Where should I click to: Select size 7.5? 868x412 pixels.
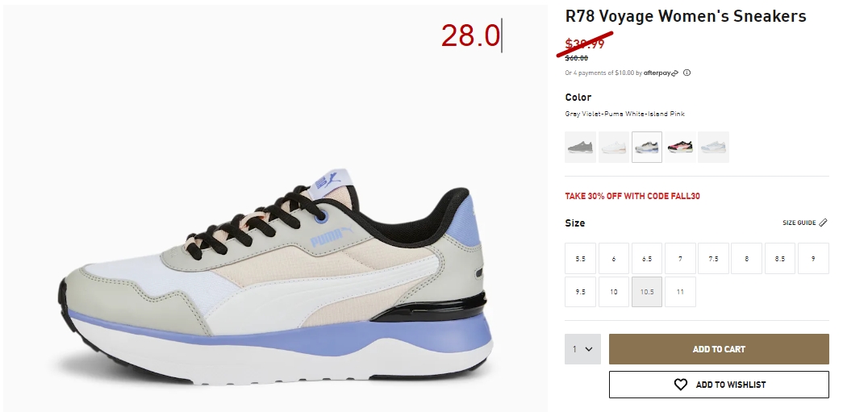[x=714, y=258]
